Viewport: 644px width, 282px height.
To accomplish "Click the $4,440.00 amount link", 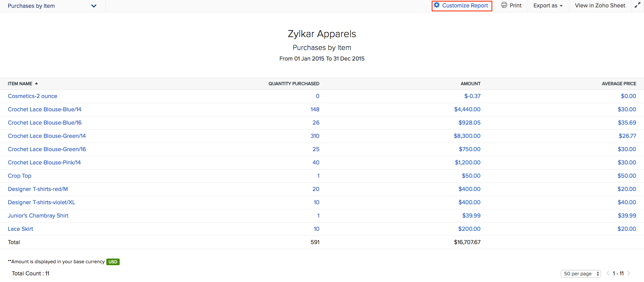I will coord(467,109).
